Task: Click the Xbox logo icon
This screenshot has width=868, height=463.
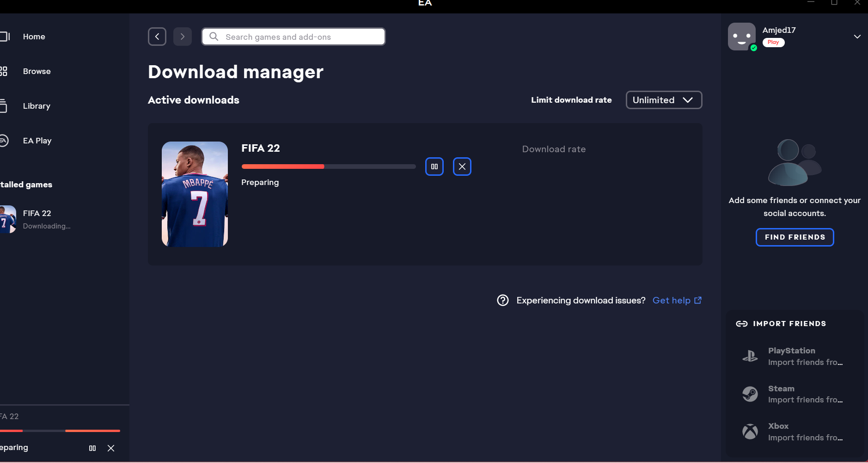Action: [750, 432]
